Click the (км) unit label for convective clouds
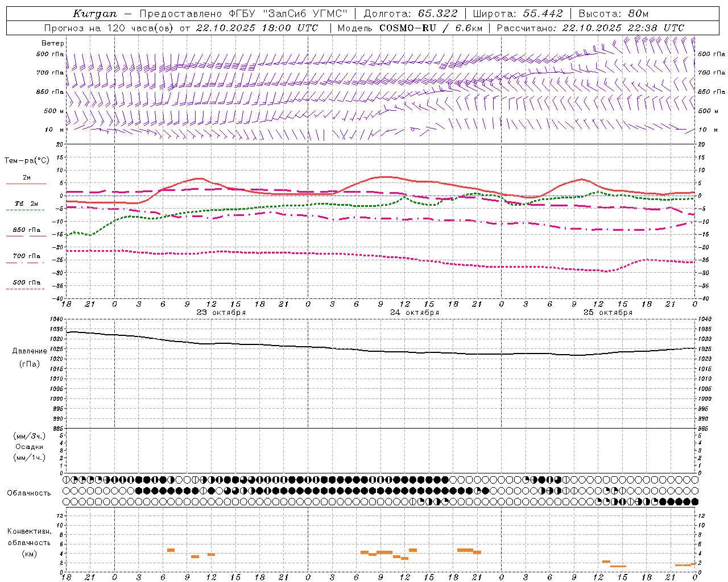Screen dimensions: 728x582 (x=30, y=554)
